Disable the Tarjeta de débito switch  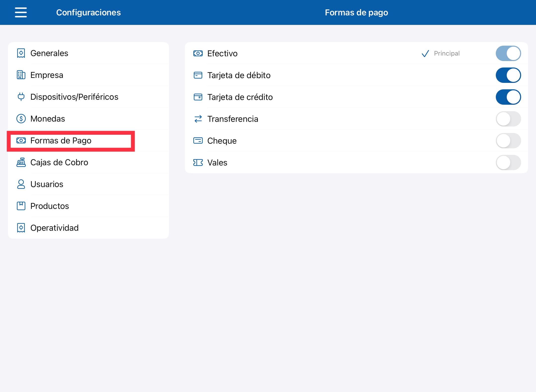pos(508,75)
